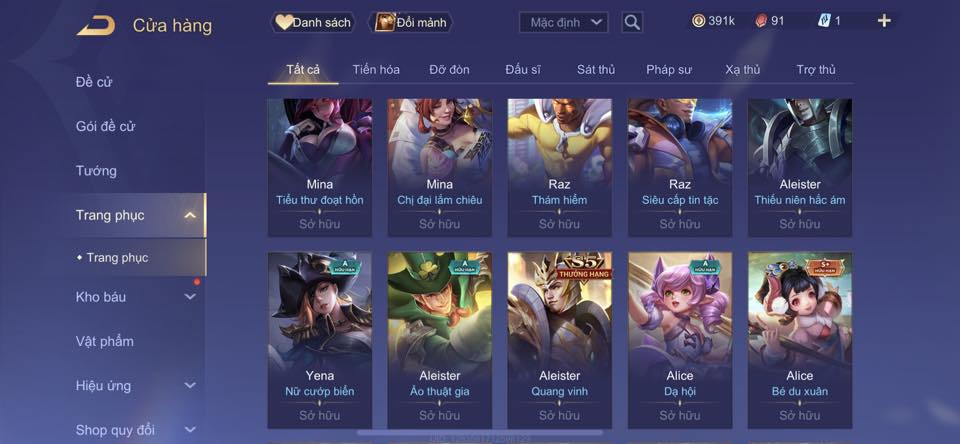
Task: Open the search magnifier icon
Action: coord(632,23)
